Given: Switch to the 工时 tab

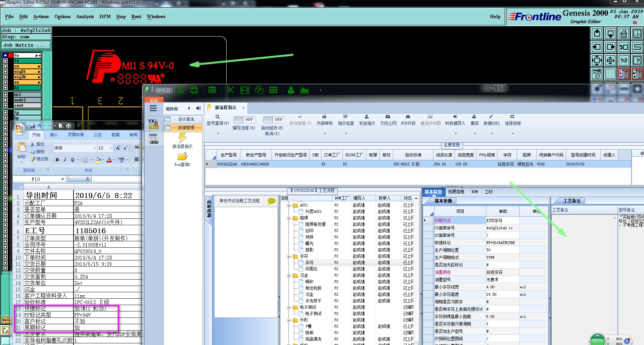Looking at the screenshot, I should [489, 192].
